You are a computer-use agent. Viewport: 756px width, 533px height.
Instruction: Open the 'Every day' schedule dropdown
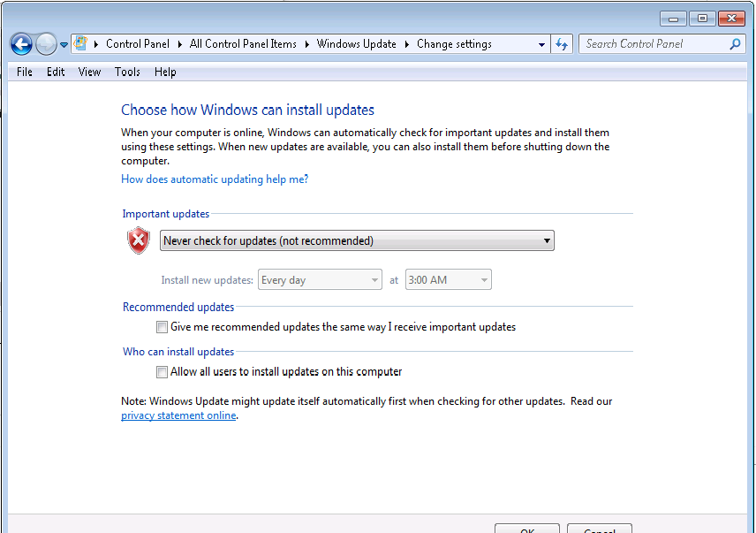click(x=320, y=280)
